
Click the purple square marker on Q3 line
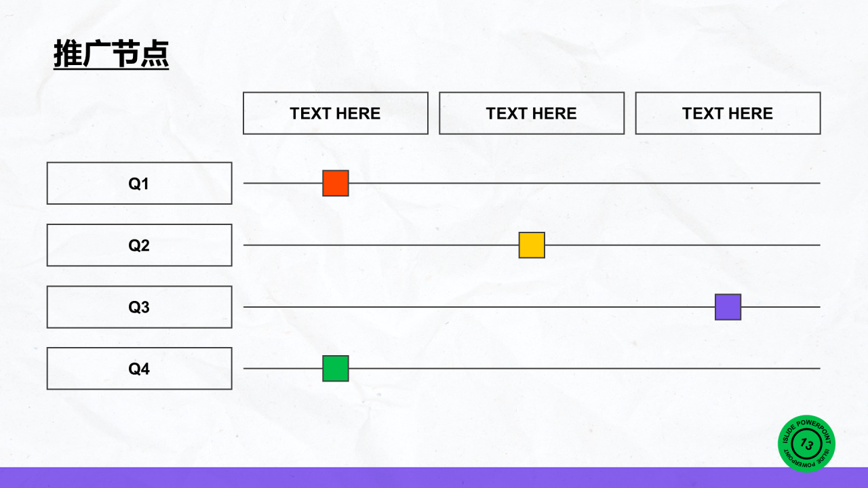point(728,307)
